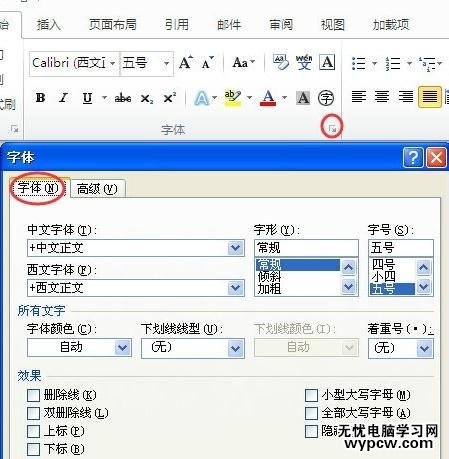
Task: Click the Character Border icon
Action: pos(327,62)
